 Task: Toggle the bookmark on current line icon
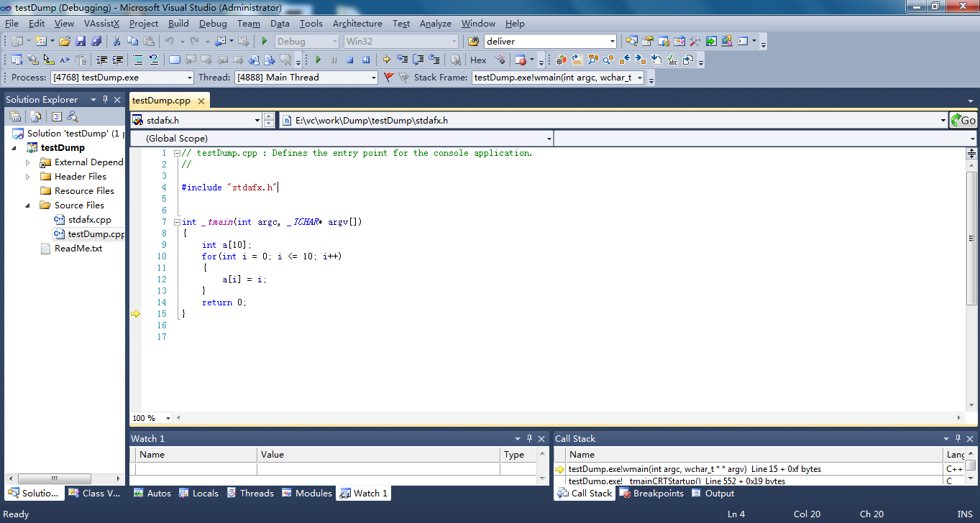(175, 60)
